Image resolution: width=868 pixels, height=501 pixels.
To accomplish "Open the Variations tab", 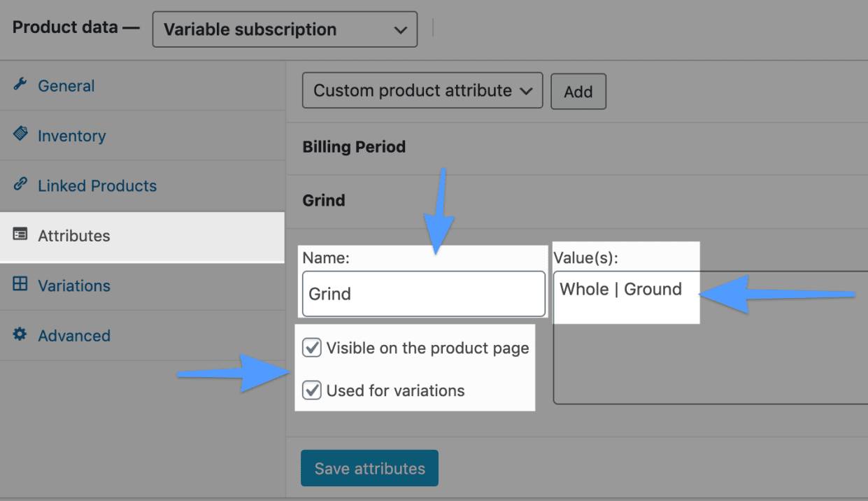I will pyautogui.click(x=143, y=285).
